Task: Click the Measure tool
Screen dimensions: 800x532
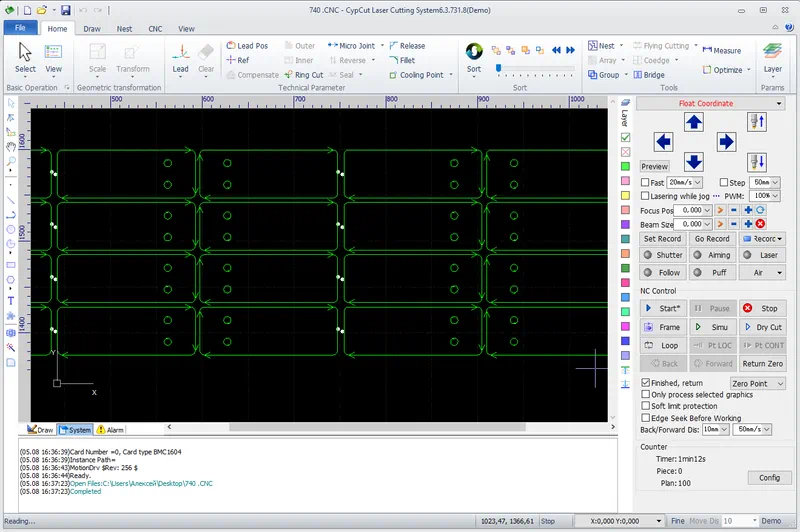Action: [x=721, y=50]
